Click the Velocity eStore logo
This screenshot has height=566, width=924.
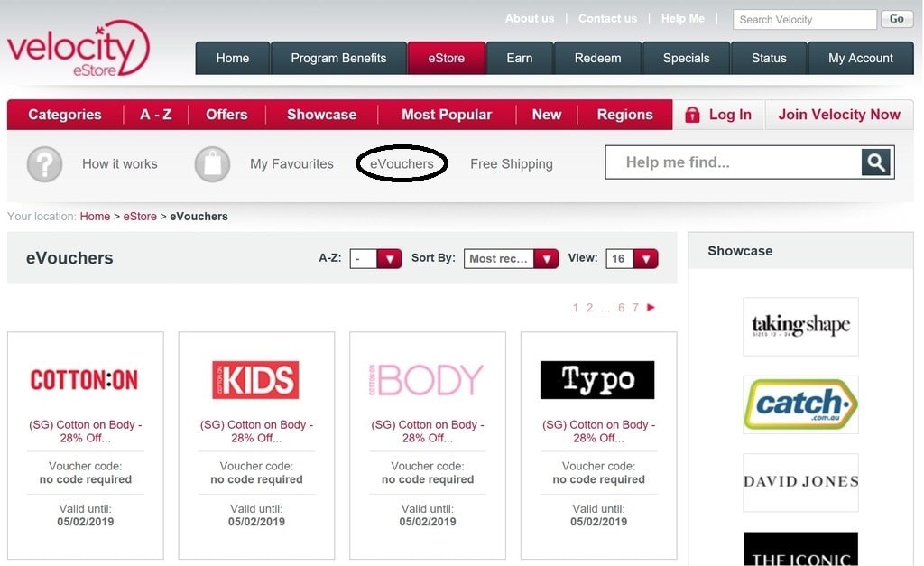tap(79, 50)
